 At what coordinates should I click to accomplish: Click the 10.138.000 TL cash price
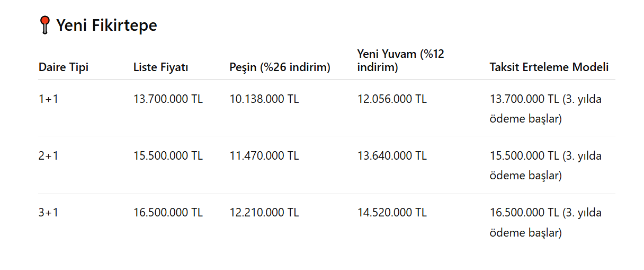click(x=264, y=99)
